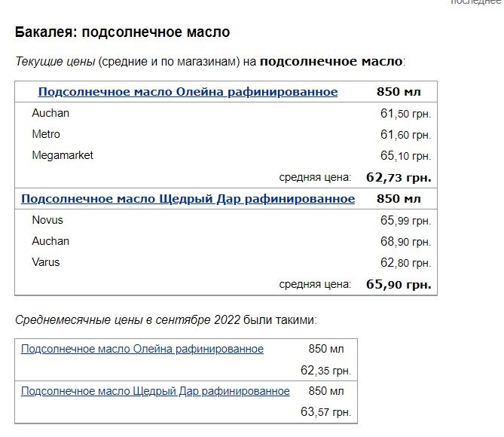504x437 pixels.
Task: Click the 63,57 грн. monthly average price
Action: pos(325,413)
